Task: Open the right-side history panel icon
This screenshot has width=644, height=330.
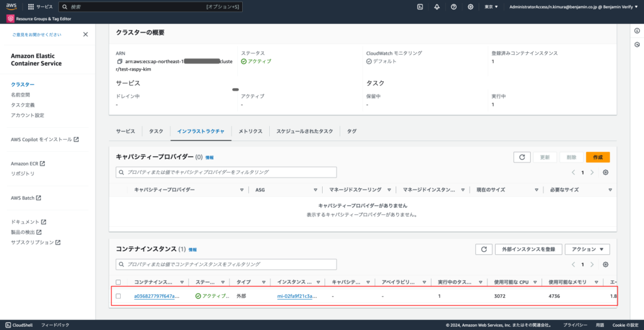Action: tap(637, 45)
